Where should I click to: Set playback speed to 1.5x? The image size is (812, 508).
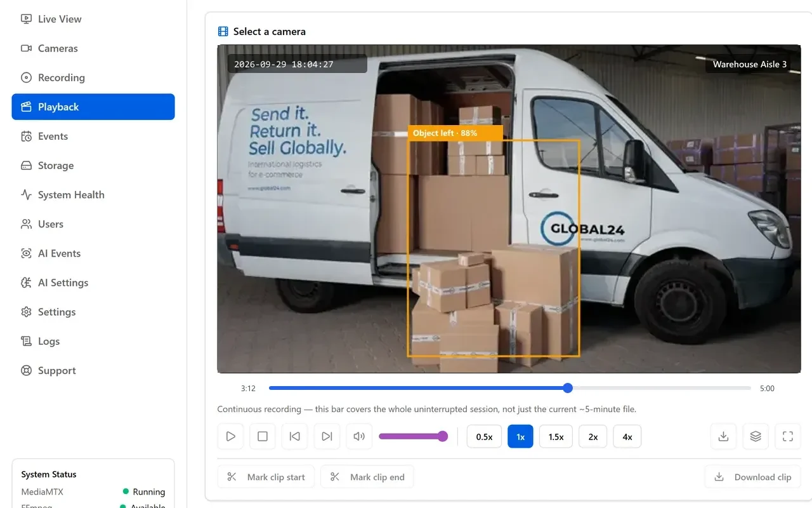pos(556,436)
